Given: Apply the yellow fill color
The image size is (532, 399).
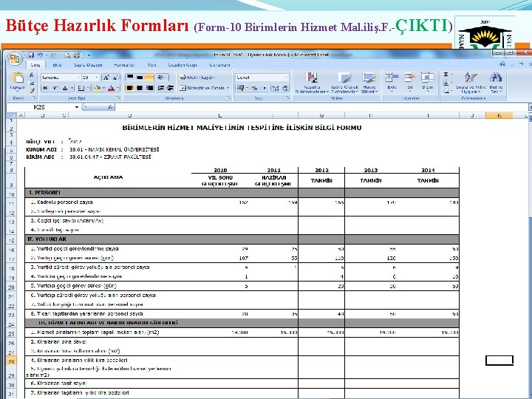Looking at the screenshot, I should [97, 88].
